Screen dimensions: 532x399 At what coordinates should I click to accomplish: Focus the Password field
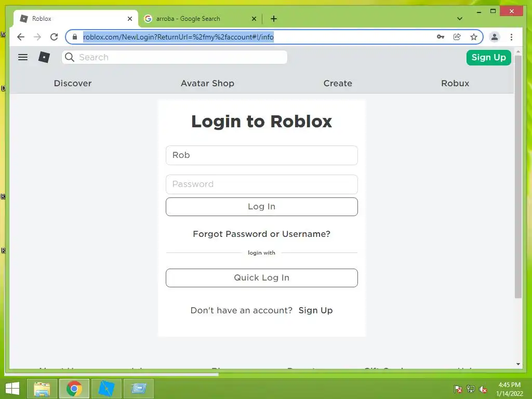point(262,184)
